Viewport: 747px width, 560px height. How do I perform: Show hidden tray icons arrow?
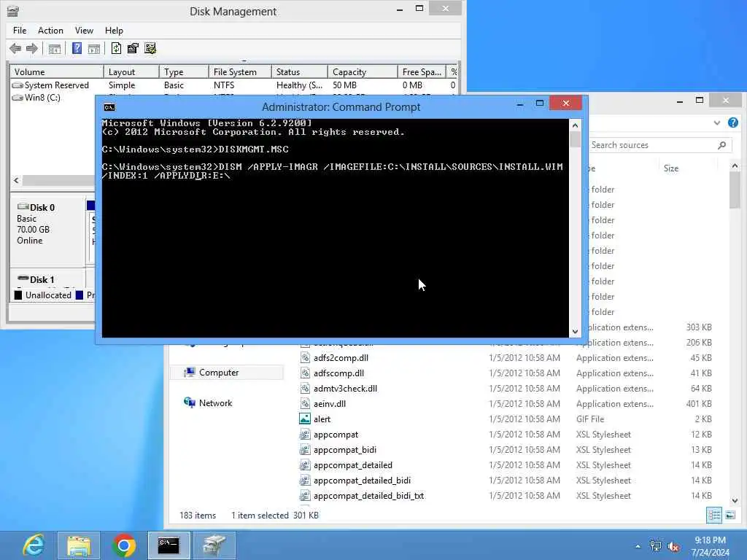tap(638, 546)
